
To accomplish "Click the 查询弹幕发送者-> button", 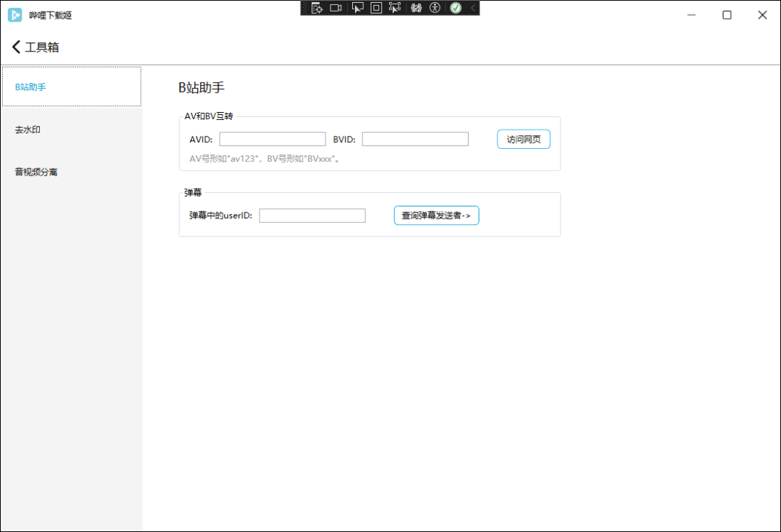I will (436, 215).
